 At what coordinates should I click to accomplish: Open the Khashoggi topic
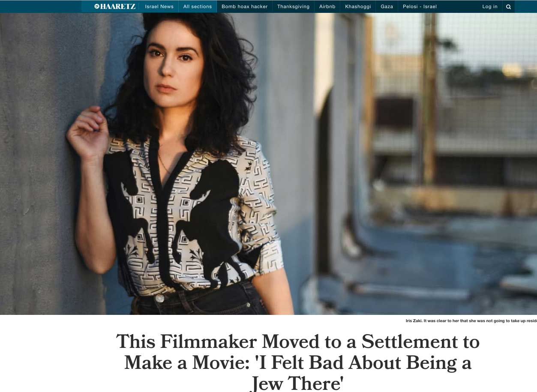point(358,6)
